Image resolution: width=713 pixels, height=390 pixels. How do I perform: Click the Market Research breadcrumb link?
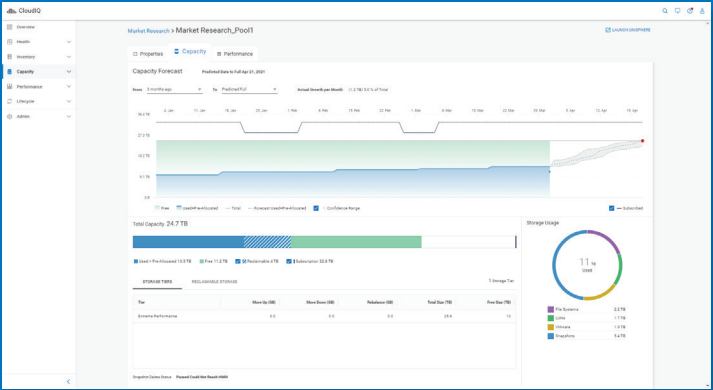(149, 31)
